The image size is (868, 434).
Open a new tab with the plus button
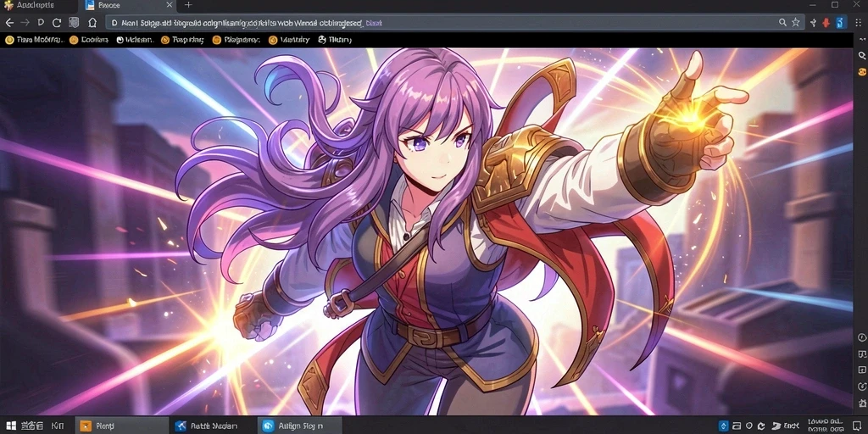click(188, 5)
